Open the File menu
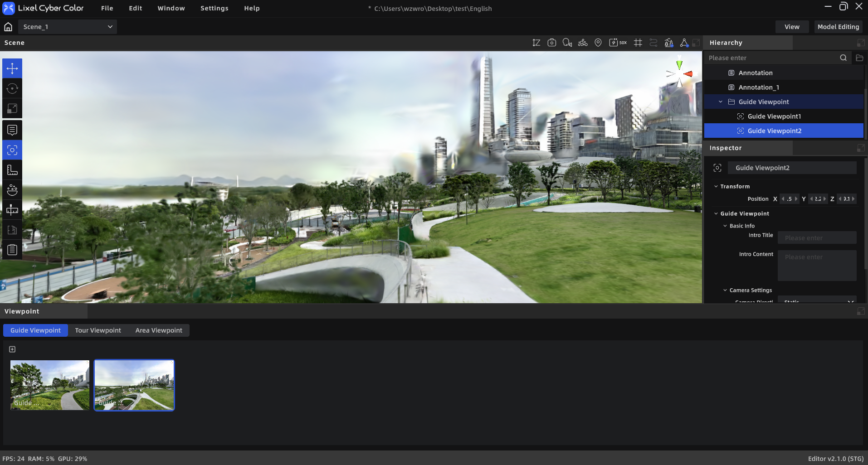Screen dimensions: 868x465 tap(107, 8)
